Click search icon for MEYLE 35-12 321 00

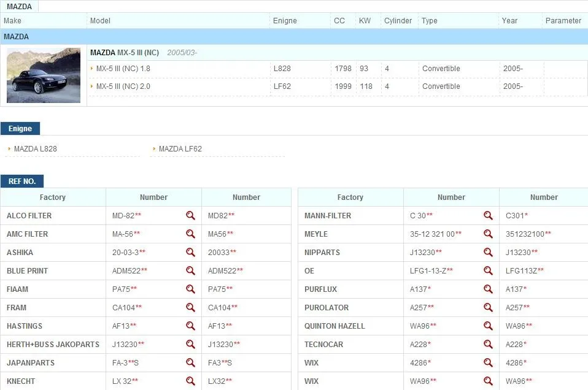(488, 234)
